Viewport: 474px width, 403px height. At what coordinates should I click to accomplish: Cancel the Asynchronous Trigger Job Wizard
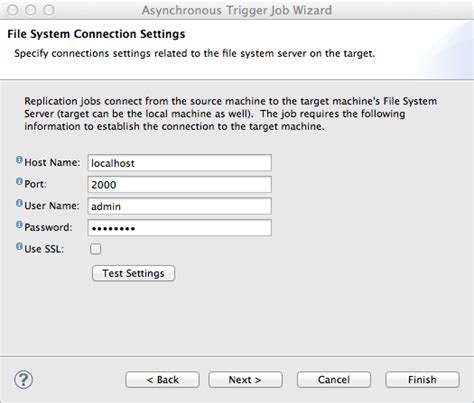point(334,380)
